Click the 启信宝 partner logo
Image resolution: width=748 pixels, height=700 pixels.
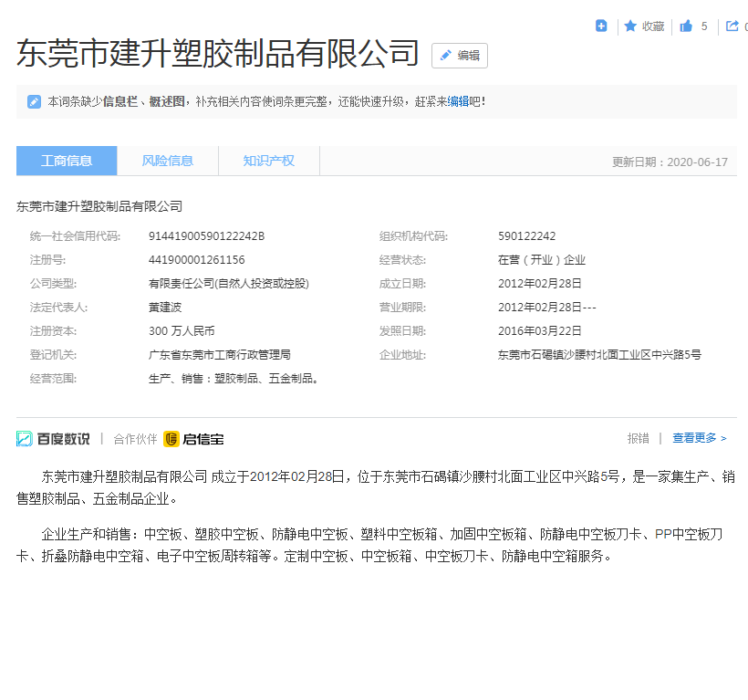[194, 439]
